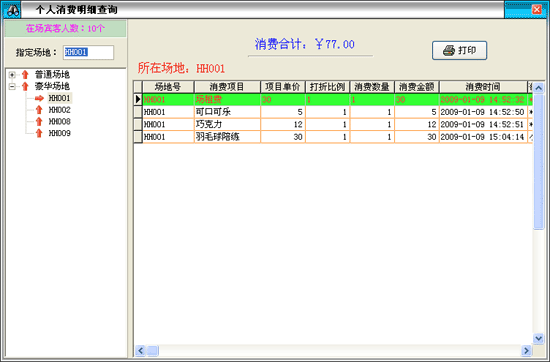
Task: Click the up-arrow icon beside HH002
Action: [x=39, y=110]
